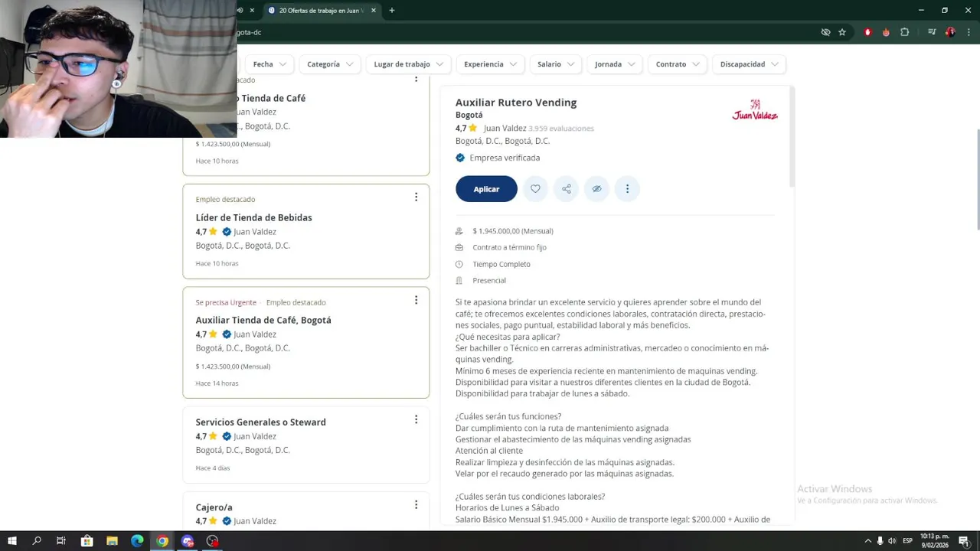Click the Empresa verificada label
Screen dimensions: 980x551
505,158
